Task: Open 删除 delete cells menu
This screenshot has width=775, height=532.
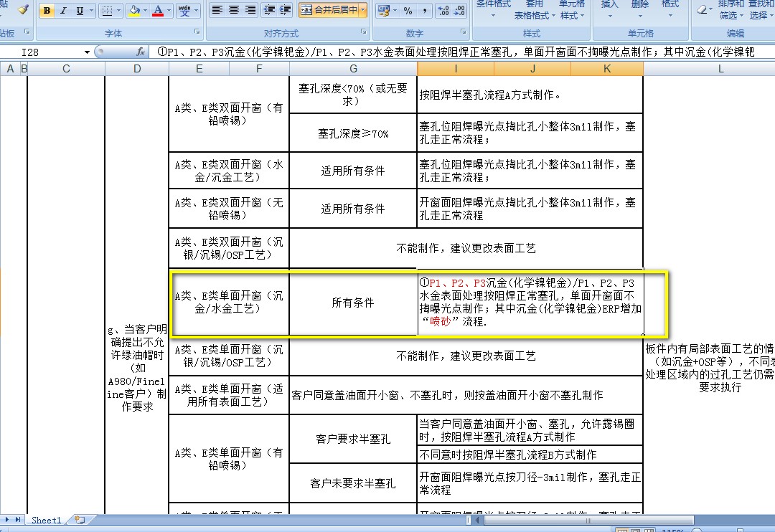Action: pyautogui.click(x=640, y=10)
